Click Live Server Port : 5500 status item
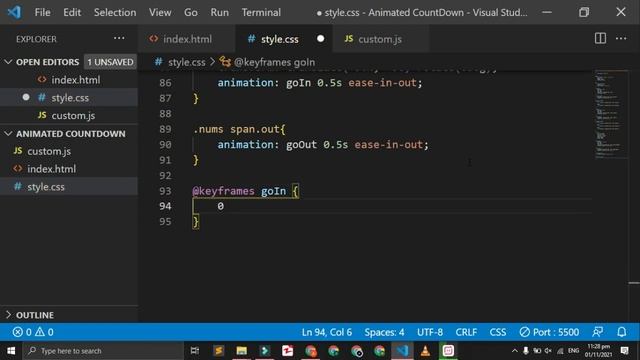Viewport: 640px width, 360px height. 549,332
